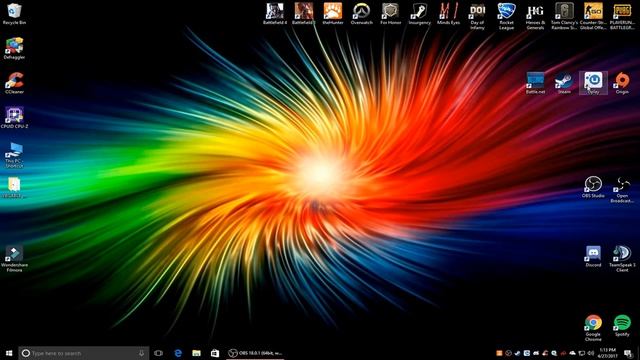Screen dimensions: 640x360
Task: Select the Battlefield 4 game icon
Action: click(x=275, y=13)
